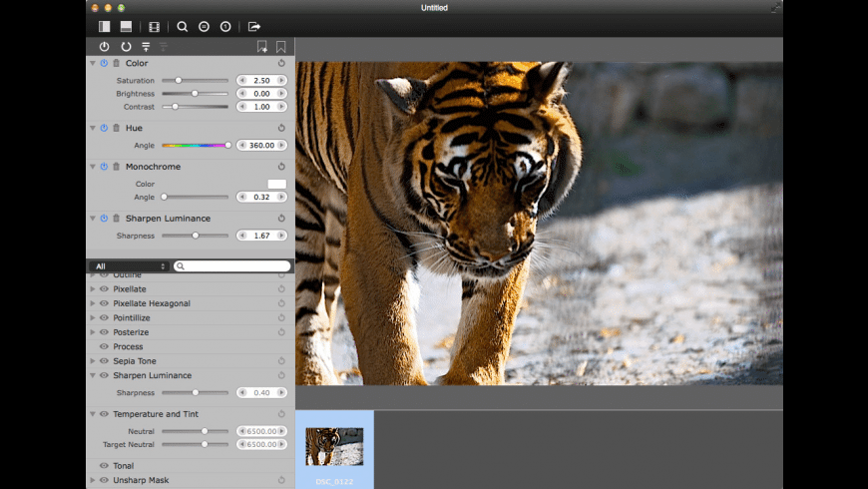Image resolution: width=868 pixels, height=489 pixels.
Task: Click reset icon on Pixellate row
Action: click(281, 289)
